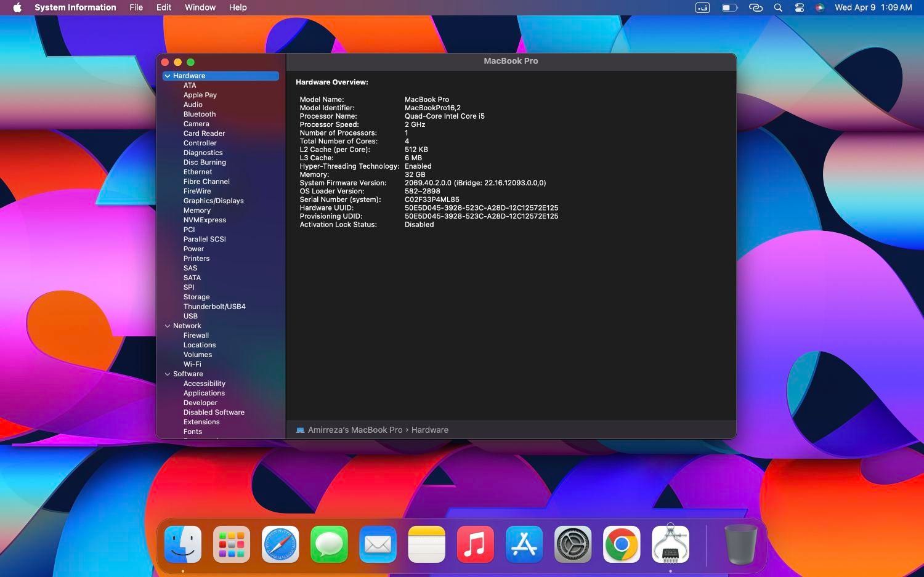924x577 pixels.
Task: Select ATA in the sidebar
Action: point(190,86)
